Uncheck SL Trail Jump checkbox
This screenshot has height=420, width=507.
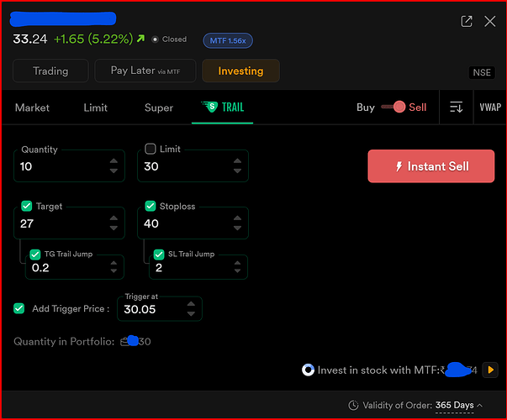tap(159, 255)
